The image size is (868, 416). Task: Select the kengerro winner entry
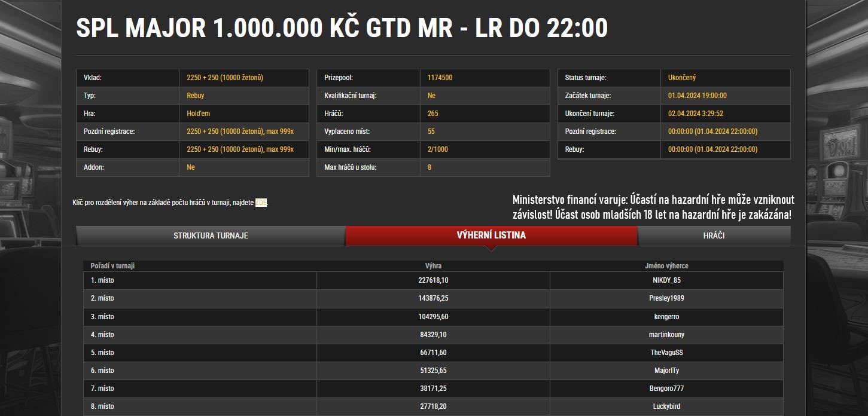[x=666, y=317]
